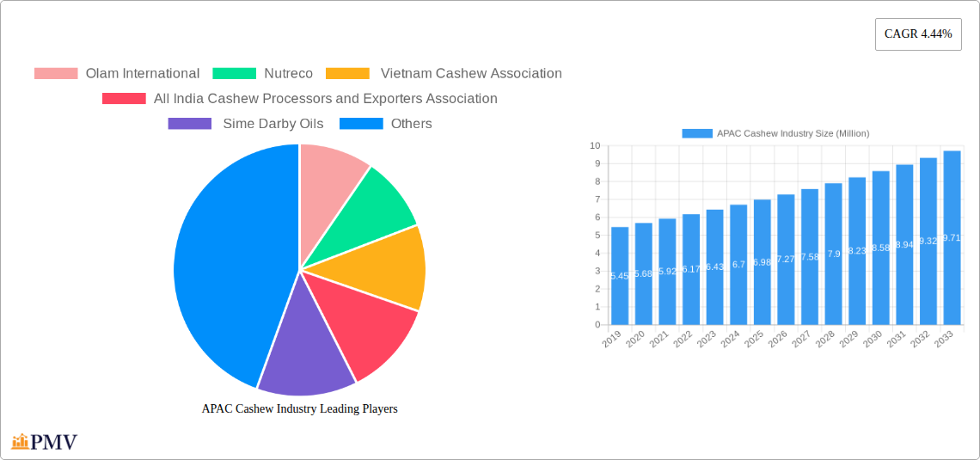
Task: Click the Nutreco legend label
Action: click(288, 73)
